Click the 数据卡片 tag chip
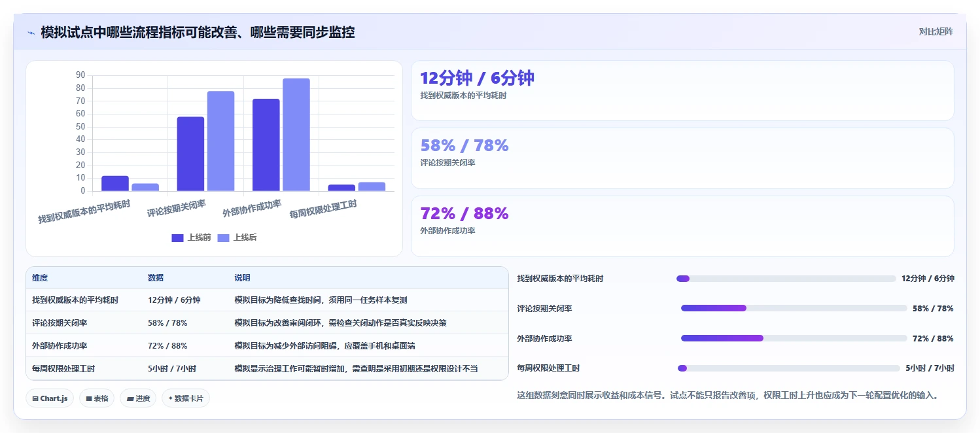Screen dimensions: 980x433 tap(186, 398)
